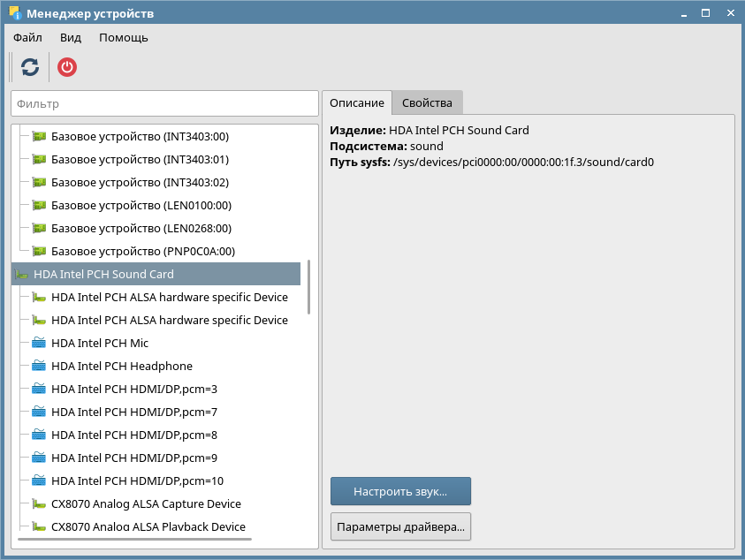
Task: Click the icon beside HDMI/DP,pcm=3 device
Action: click(39, 390)
